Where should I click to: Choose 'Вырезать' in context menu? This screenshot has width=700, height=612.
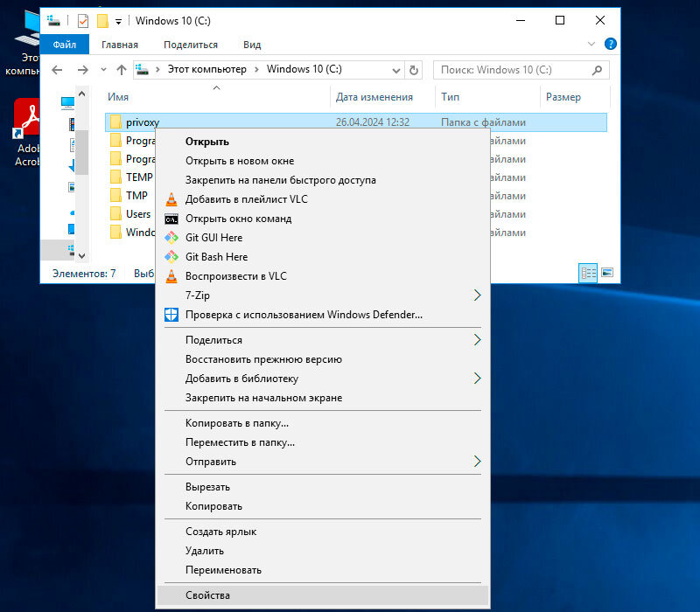323,487
